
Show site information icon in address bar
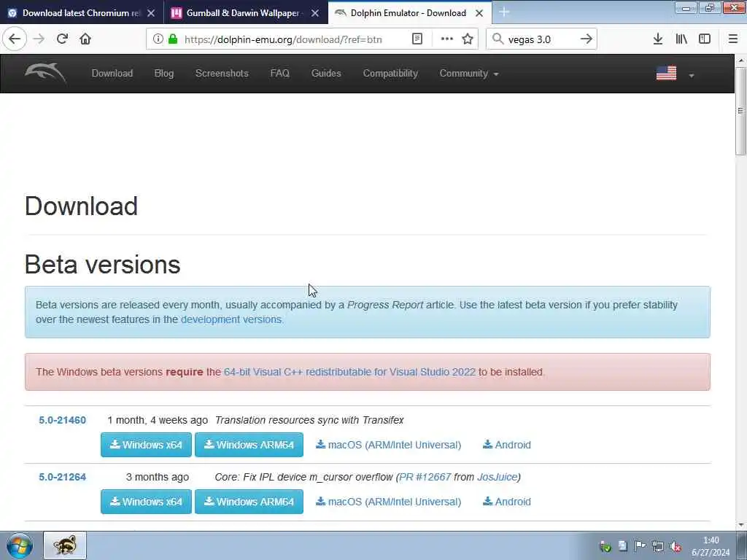coord(158,39)
